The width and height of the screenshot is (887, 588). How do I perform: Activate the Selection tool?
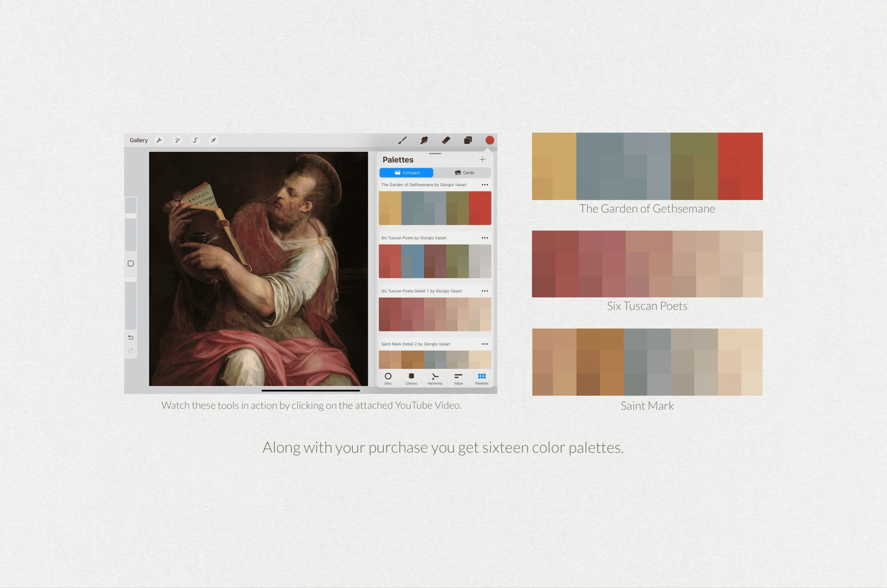click(x=195, y=140)
